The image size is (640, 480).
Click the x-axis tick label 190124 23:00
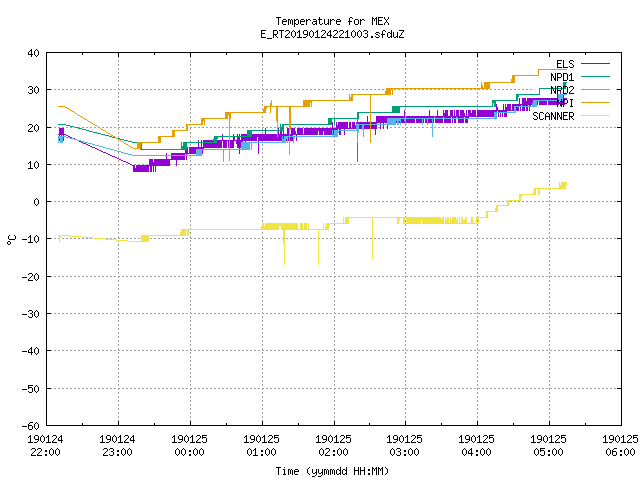(x=117, y=446)
